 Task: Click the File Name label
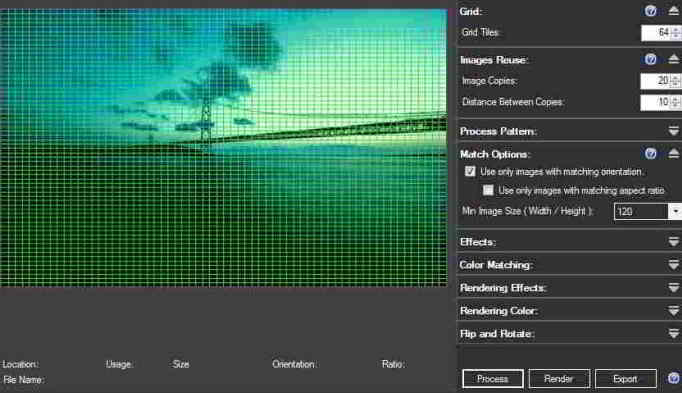point(23,380)
